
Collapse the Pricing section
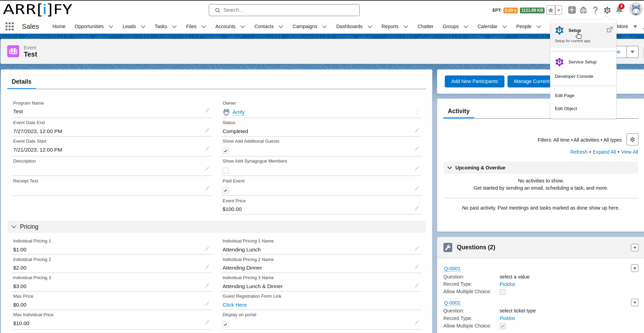pyautogui.click(x=14, y=227)
